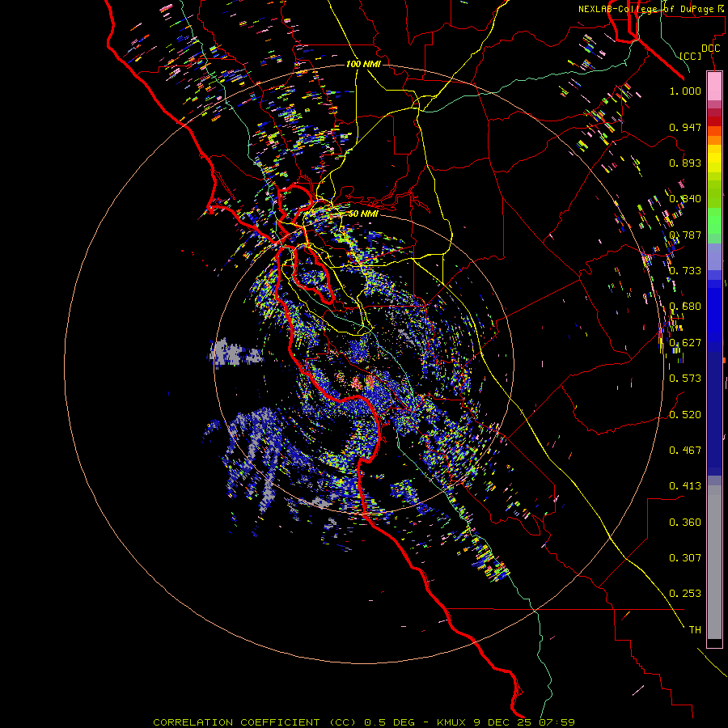The image size is (728, 728).
Task: Select the 1.000 value on the color scale
Action: (x=685, y=91)
